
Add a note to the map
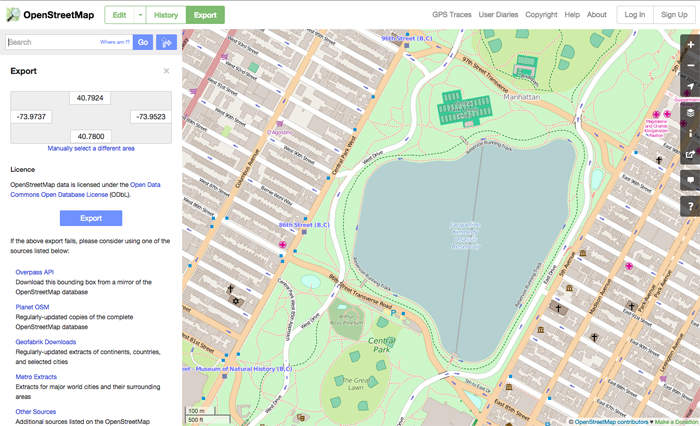tap(690, 180)
